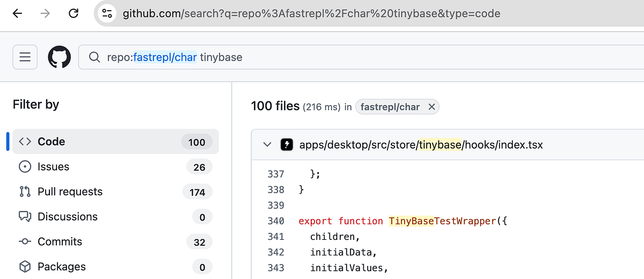Click the Discussions speech-bubble icon

click(x=25, y=217)
